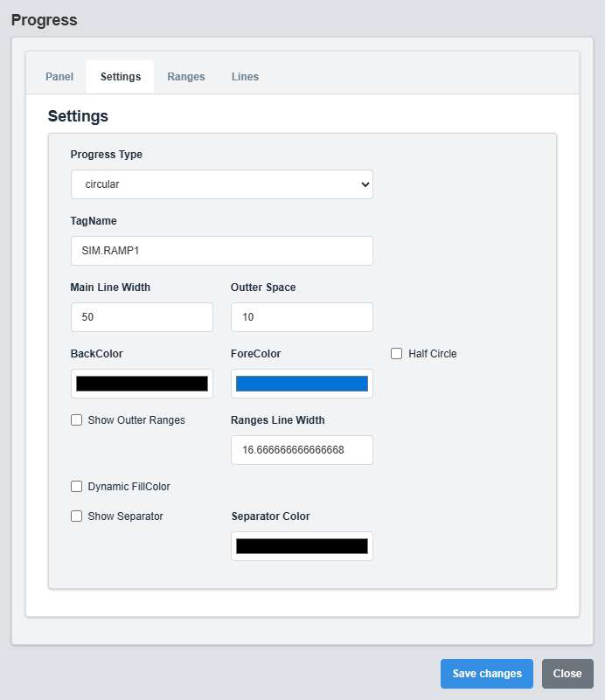Click the Outter Space field
605x700 pixels.
pos(301,316)
